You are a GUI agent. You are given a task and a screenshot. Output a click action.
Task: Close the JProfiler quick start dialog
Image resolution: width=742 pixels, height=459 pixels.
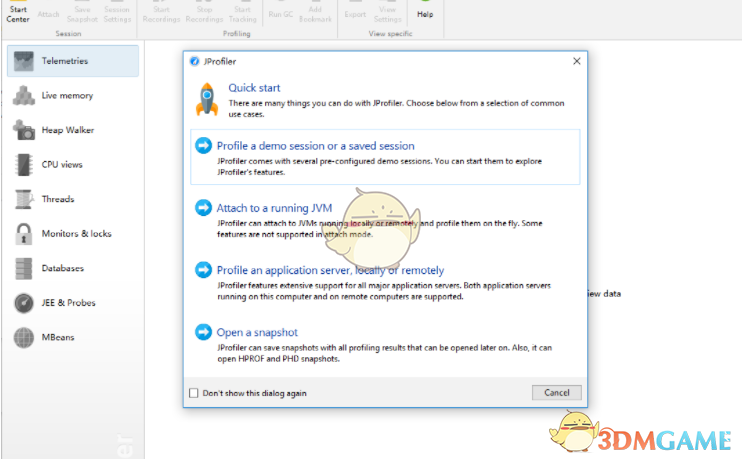click(x=576, y=61)
